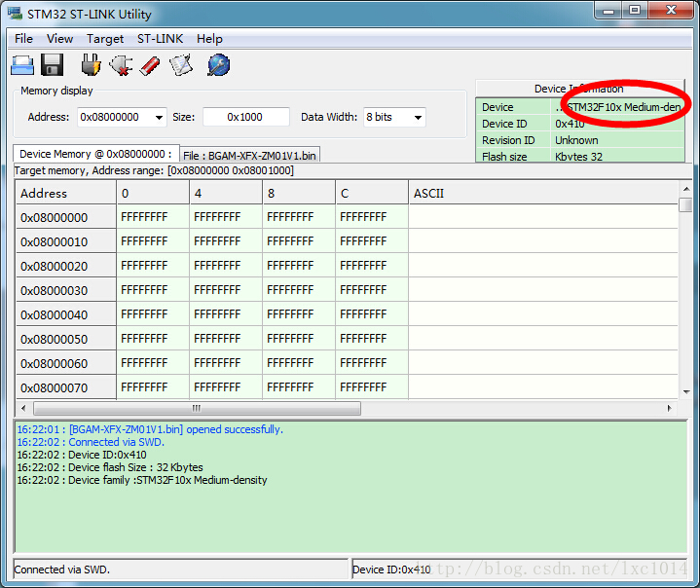This screenshot has height=588, width=700.
Task: Click column C cell in row 0x08000030
Action: [x=372, y=290]
